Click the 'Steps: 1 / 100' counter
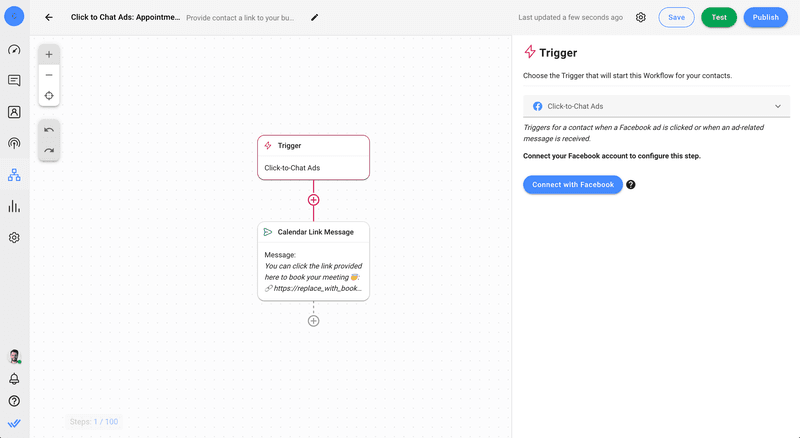Viewport: 800px width, 438px height. tap(94, 422)
